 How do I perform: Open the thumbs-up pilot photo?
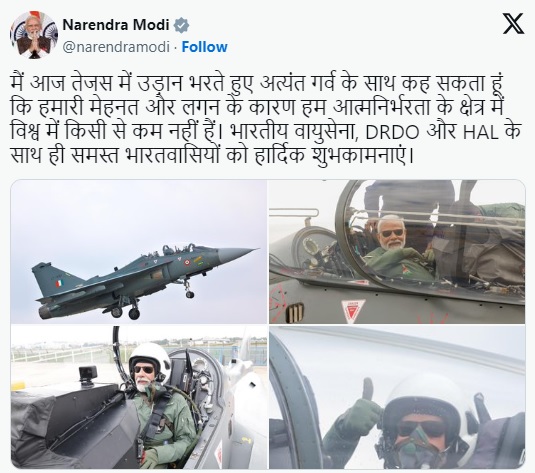(397, 397)
